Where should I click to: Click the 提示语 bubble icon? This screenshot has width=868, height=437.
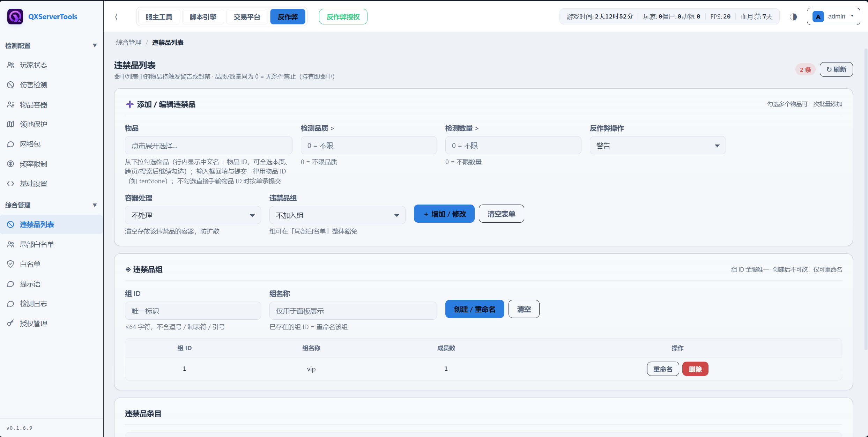10,284
